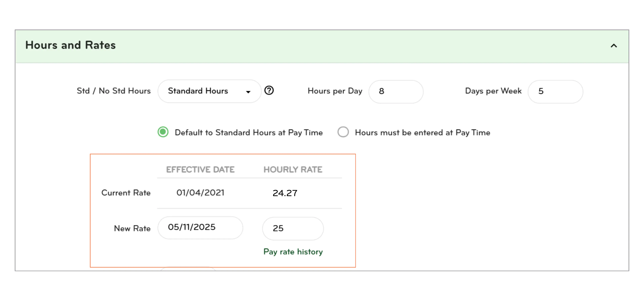Collapse the Hours and Rates section

[x=614, y=46]
